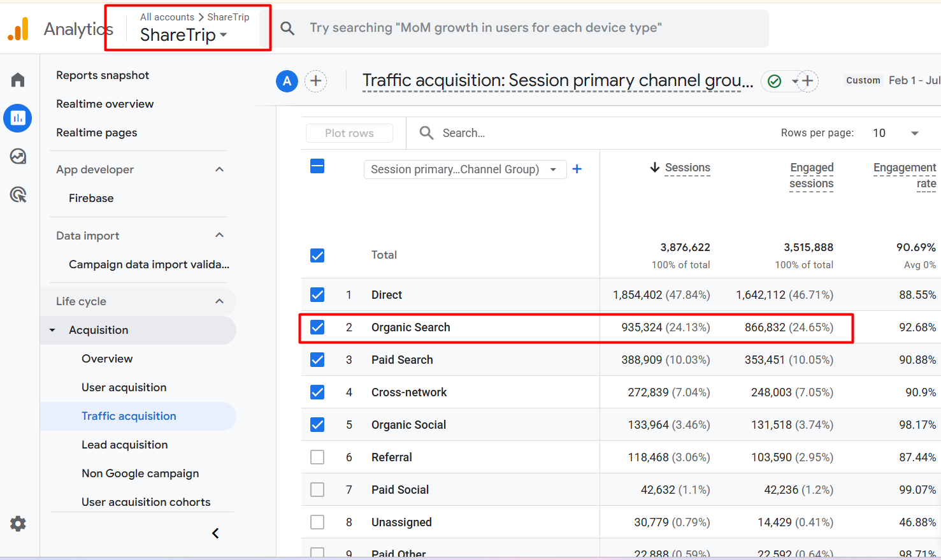This screenshot has height=560, width=941.
Task: Uncheck the Paid Search row checkbox
Action: click(317, 359)
